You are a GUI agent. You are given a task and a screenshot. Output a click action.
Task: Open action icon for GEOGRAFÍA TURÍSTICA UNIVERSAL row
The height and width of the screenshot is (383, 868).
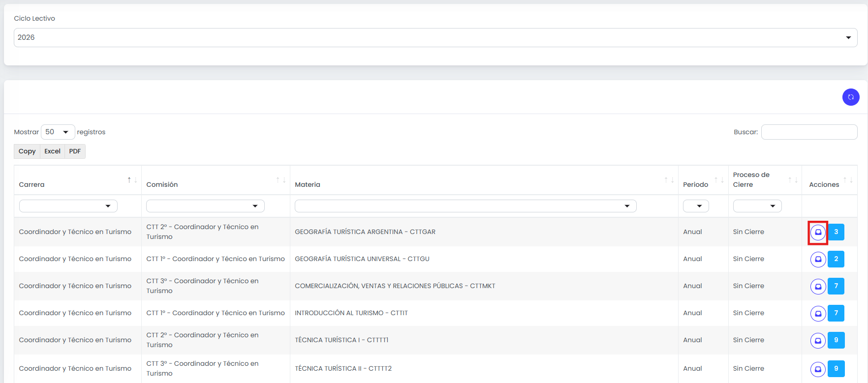tap(818, 259)
